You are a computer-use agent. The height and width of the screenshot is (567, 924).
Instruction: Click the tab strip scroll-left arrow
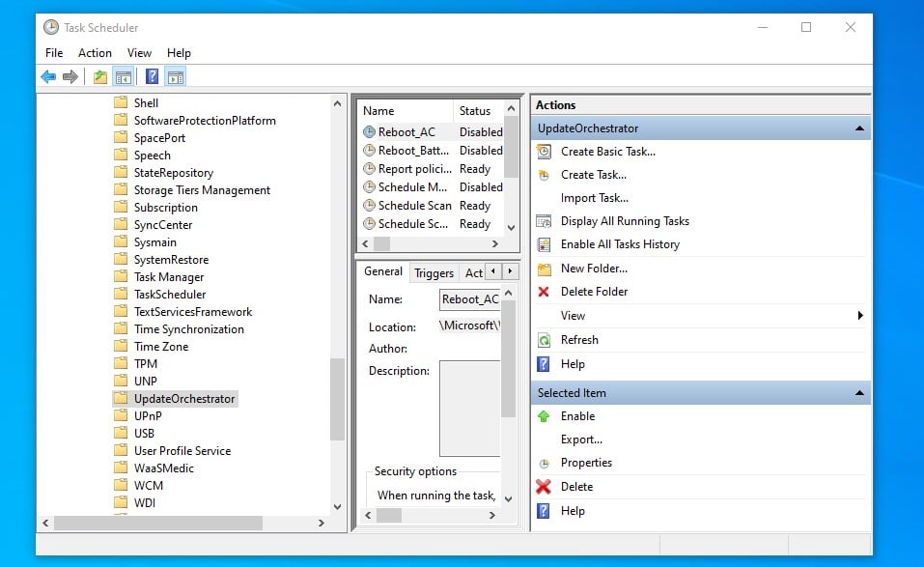pyautogui.click(x=493, y=271)
